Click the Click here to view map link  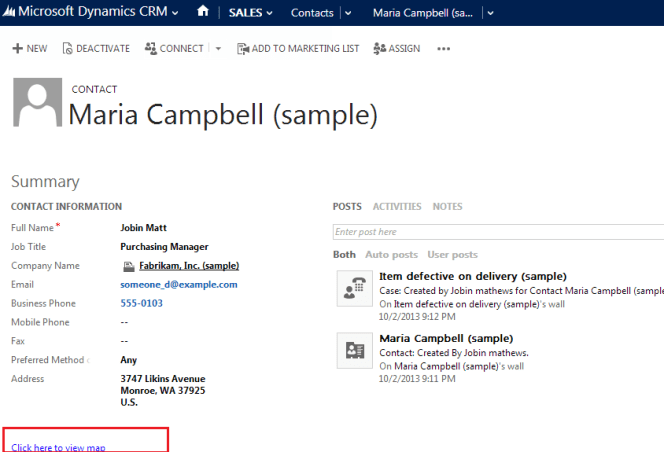click(x=58, y=447)
